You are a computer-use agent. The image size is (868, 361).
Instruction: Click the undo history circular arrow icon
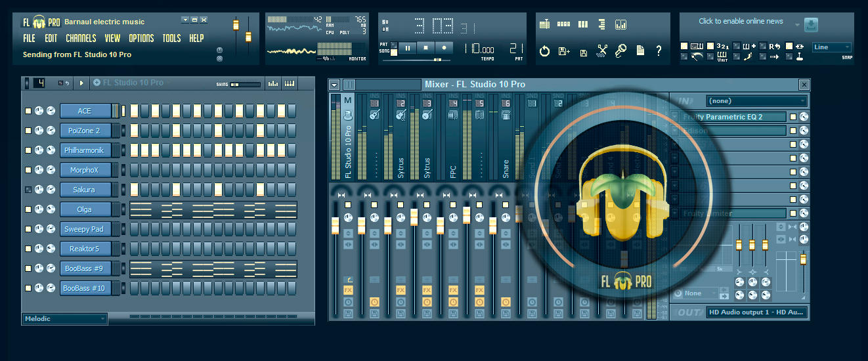[x=544, y=51]
